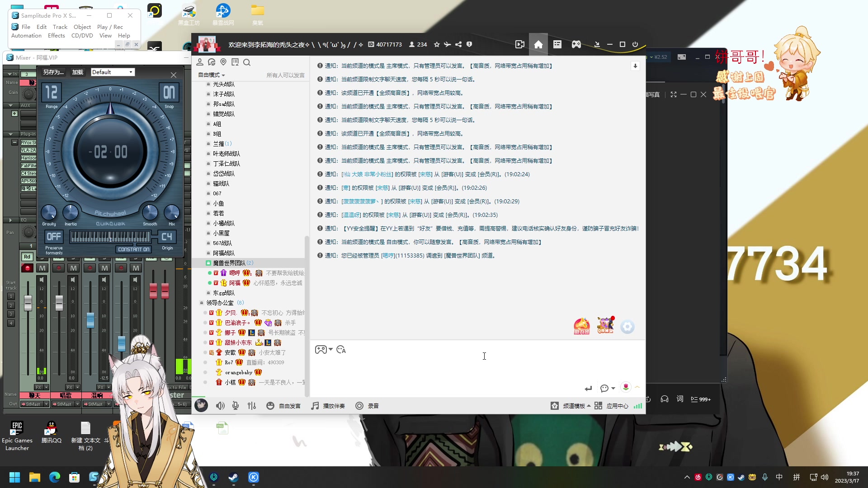The width and height of the screenshot is (868, 488).
Task: Click the microphone icon in YY bottom bar
Action: [x=236, y=406]
